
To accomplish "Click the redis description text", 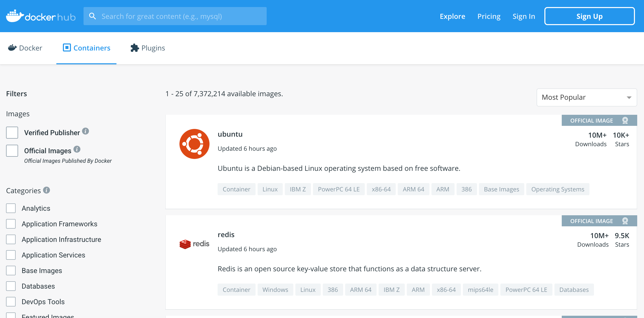I will [x=350, y=269].
